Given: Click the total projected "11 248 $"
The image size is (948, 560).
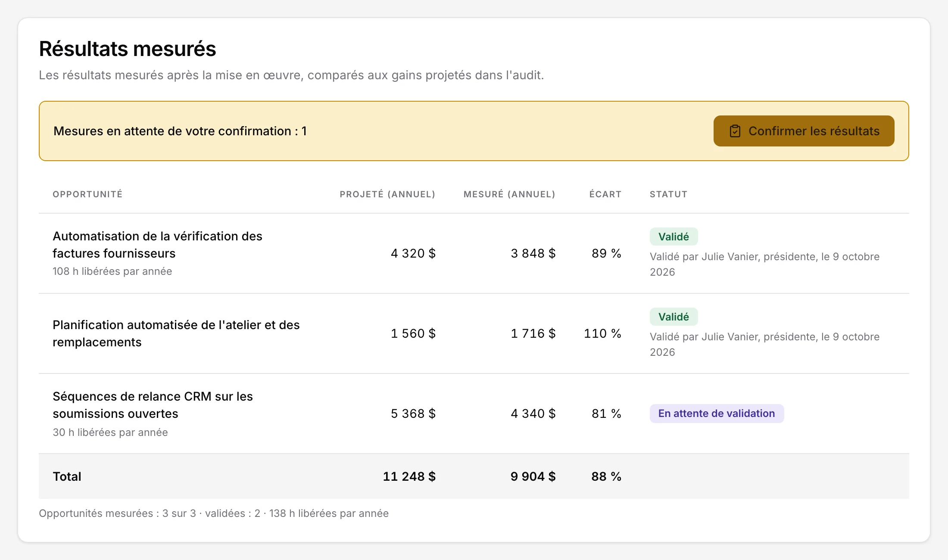Looking at the screenshot, I should click(x=409, y=476).
